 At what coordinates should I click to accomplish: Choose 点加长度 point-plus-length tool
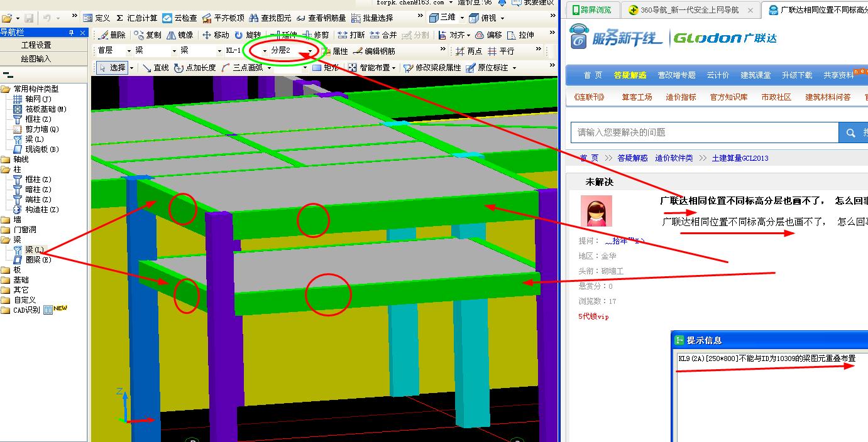[195, 68]
